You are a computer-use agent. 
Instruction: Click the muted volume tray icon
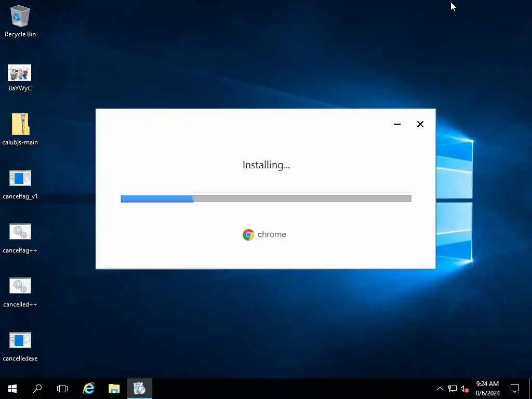(464, 389)
